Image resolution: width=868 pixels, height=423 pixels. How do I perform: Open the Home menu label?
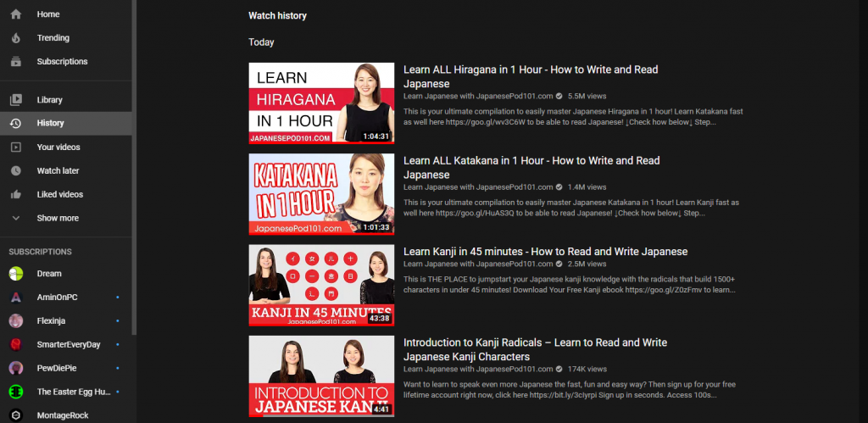pos(48,14)
